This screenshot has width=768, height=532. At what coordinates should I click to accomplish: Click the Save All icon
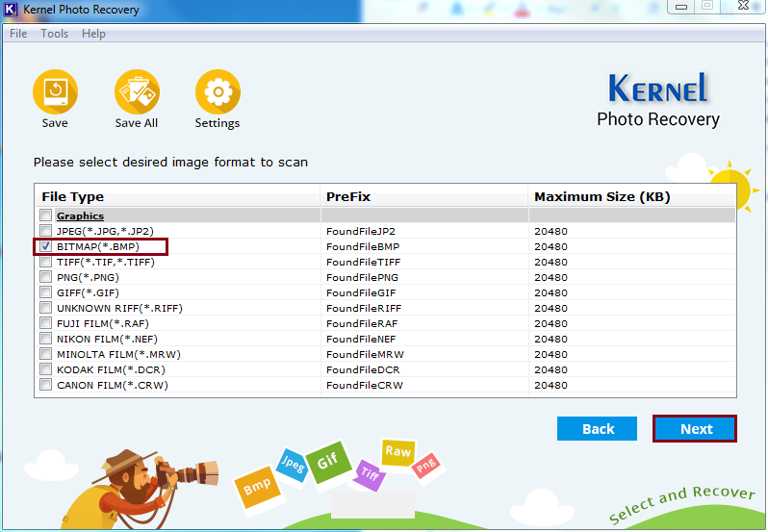pyautogui.click(x=137, y=92)
